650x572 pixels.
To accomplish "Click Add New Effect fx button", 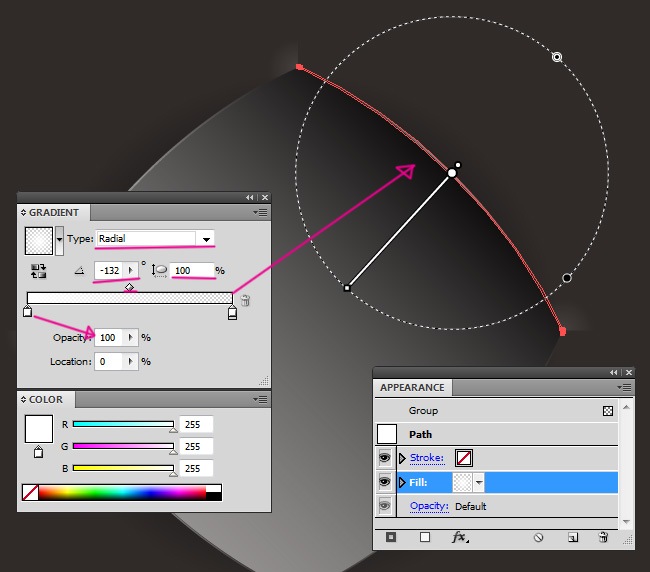I will pos(460,537).
